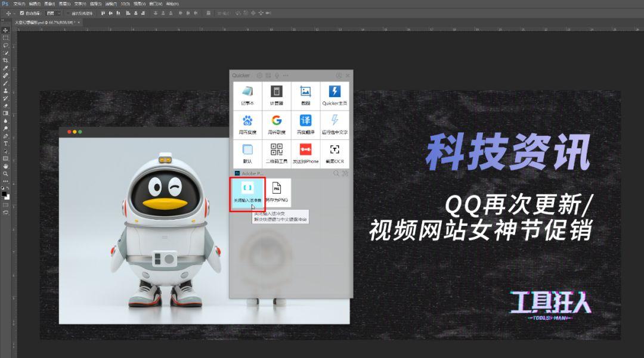Open the 图层 (Layer) menu
The image size is (644, 358).
coord(64,4)
